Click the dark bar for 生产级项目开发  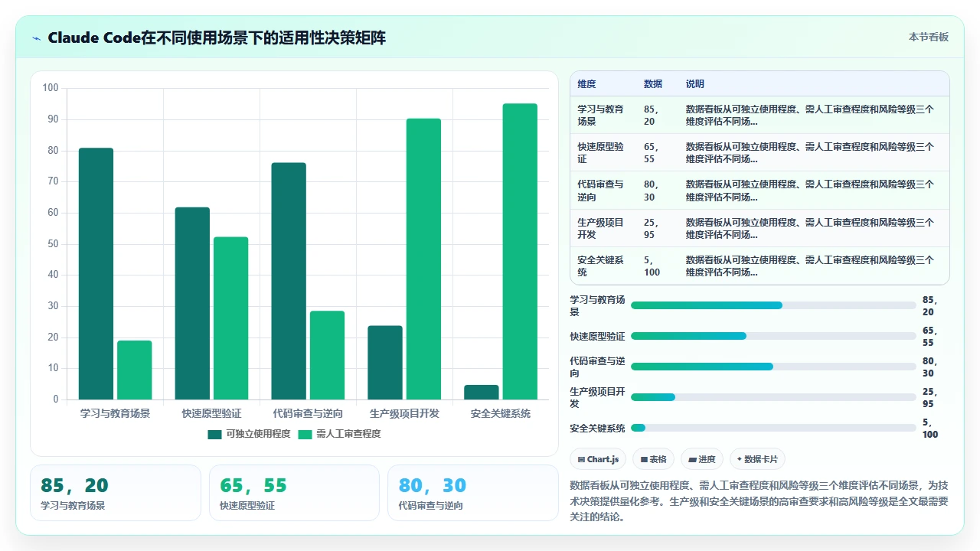(385, 363)
